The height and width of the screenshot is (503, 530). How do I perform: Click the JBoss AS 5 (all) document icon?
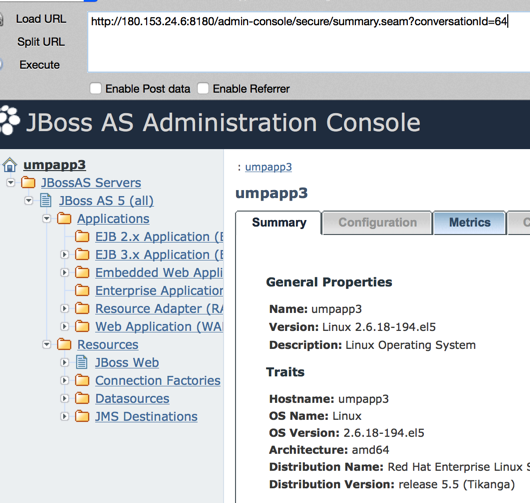click(x=46, y=200)
